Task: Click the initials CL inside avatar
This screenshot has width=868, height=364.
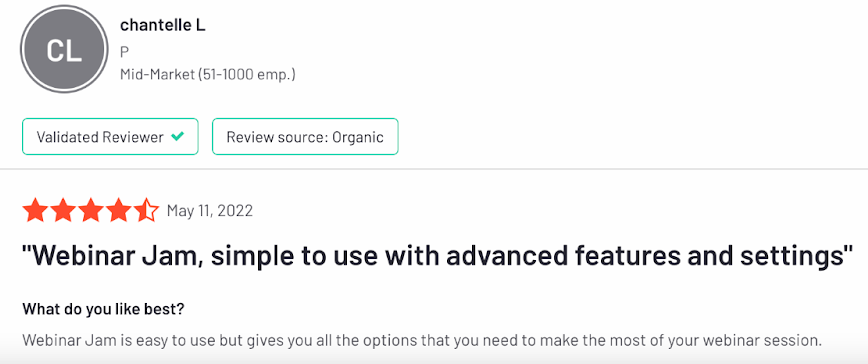Action: (64, 50)
